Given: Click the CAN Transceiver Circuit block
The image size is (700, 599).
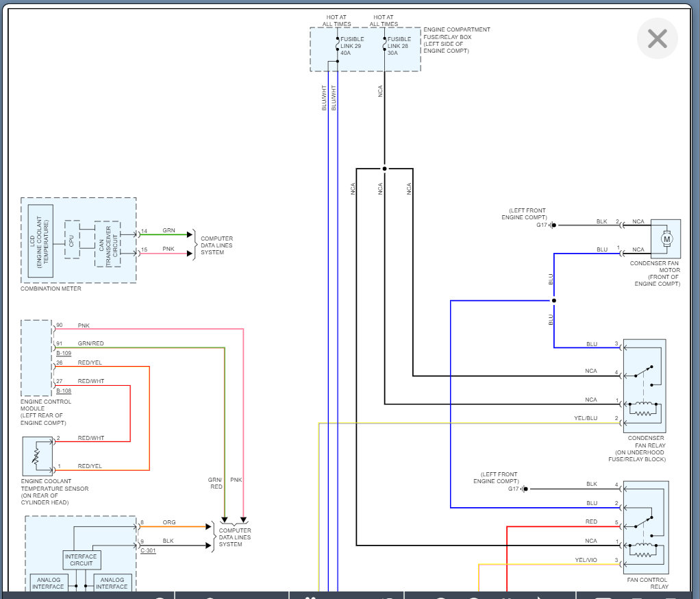Looking at the screenshot, I should pos(107,243).
